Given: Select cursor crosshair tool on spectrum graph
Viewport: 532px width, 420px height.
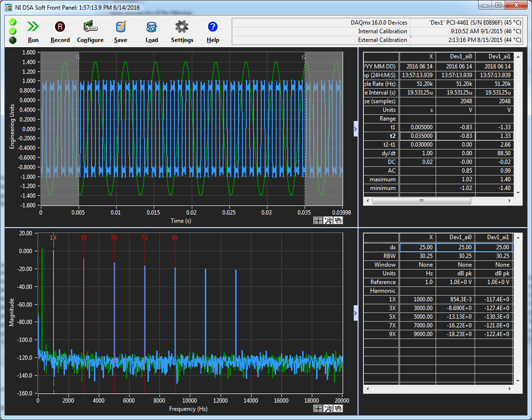Looking at the screenshot, I should [x=318, y=408].
